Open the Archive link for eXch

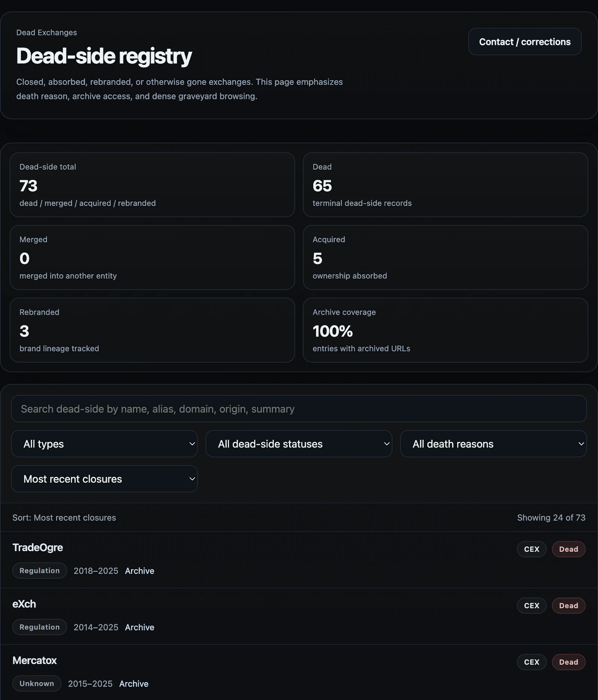[139, 627]
